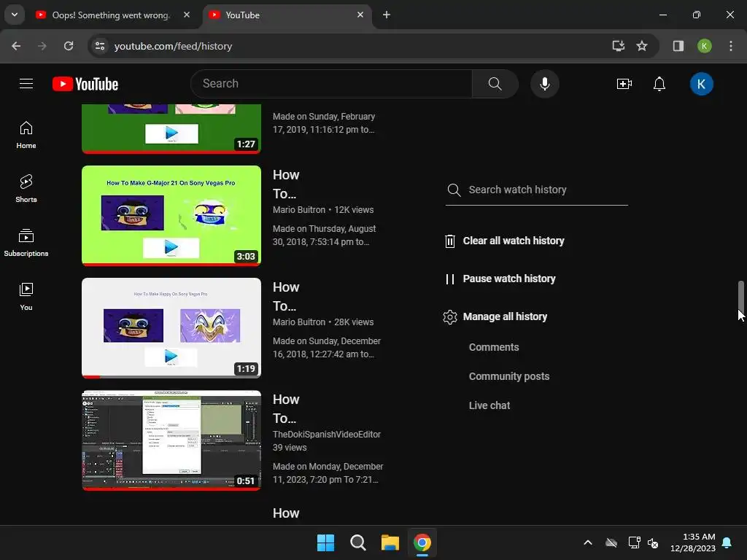The image size is (747, 560).
Task: Open the account avatar K menu
Action: 701,84
